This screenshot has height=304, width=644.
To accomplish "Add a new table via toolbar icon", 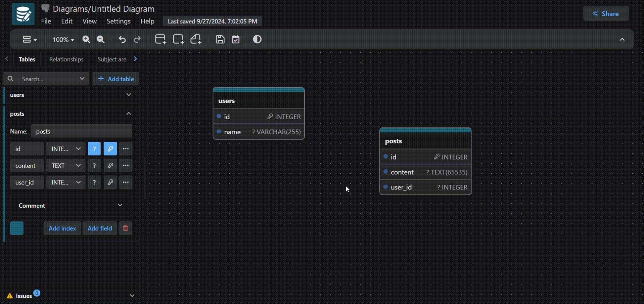I will tap(160, 39).
